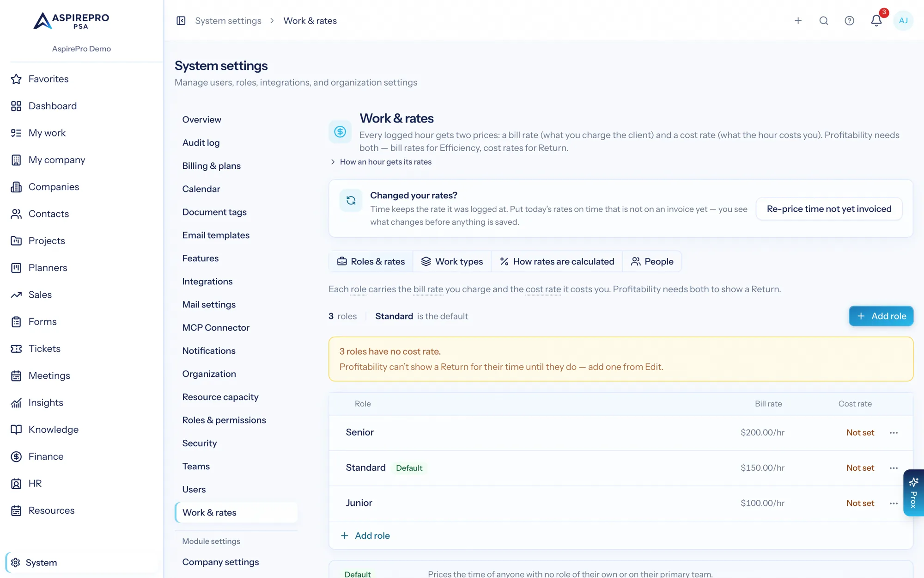Switch to People tab
The width and height of the screenshot is (924, 578).
point(652,262)
